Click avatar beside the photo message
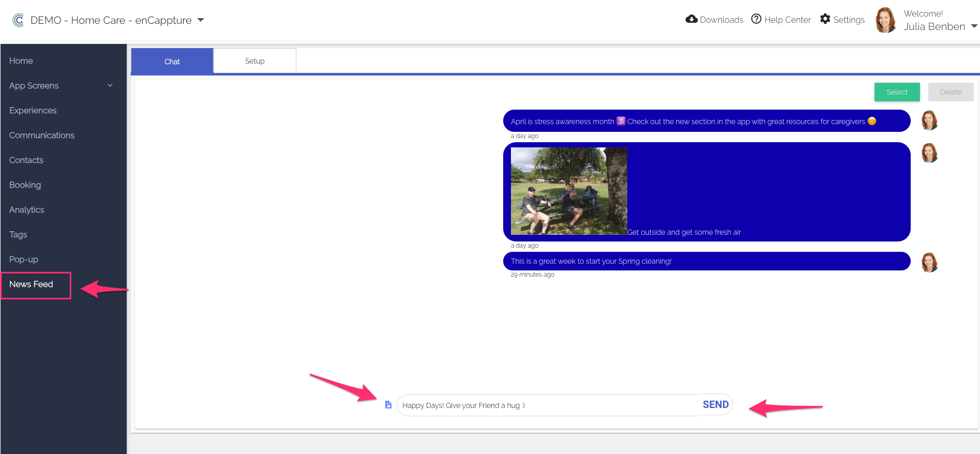 tap(929, 153)
